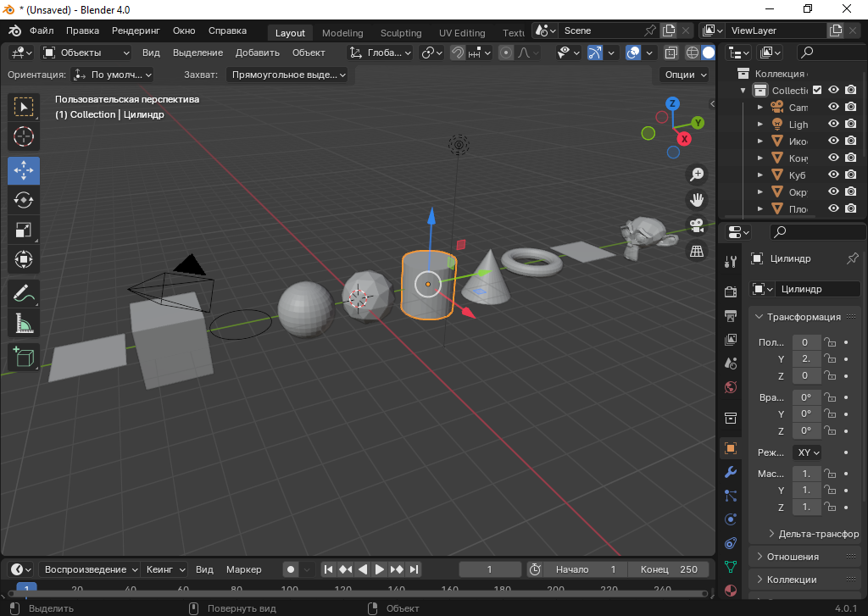This screenshot has width=868, height=616.
Task: Select the Scale tool
Action: [x=24, y=230]
